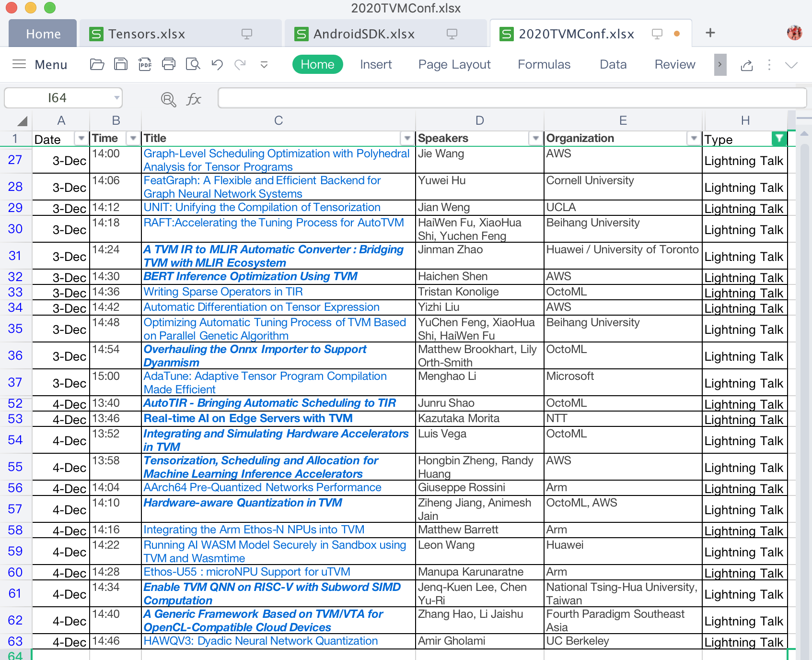Open the Insert Function fx button
This screenshot has width=812, height=660.
click(x=194, y=99)
